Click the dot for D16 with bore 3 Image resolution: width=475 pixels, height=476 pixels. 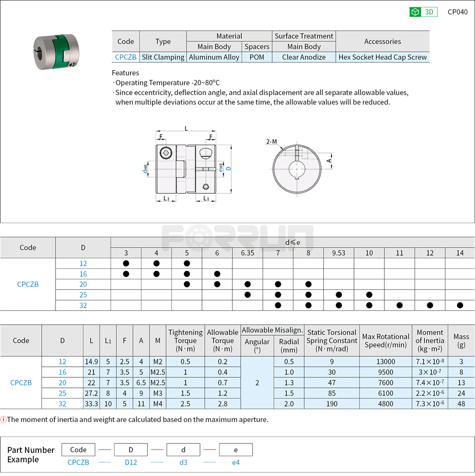click(126, 274)
